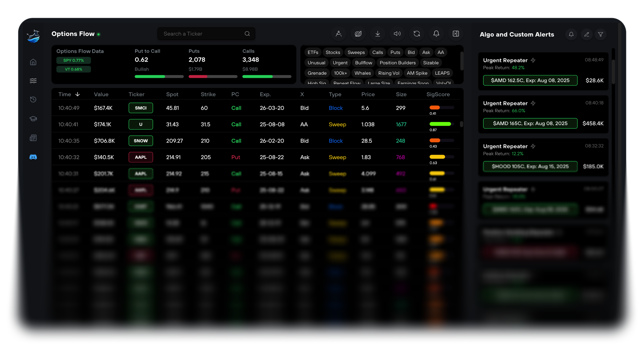Toggle the Calls filter chip
This screenshot has width=644, height=348.
pyautogui.click(x=378, y=52)
